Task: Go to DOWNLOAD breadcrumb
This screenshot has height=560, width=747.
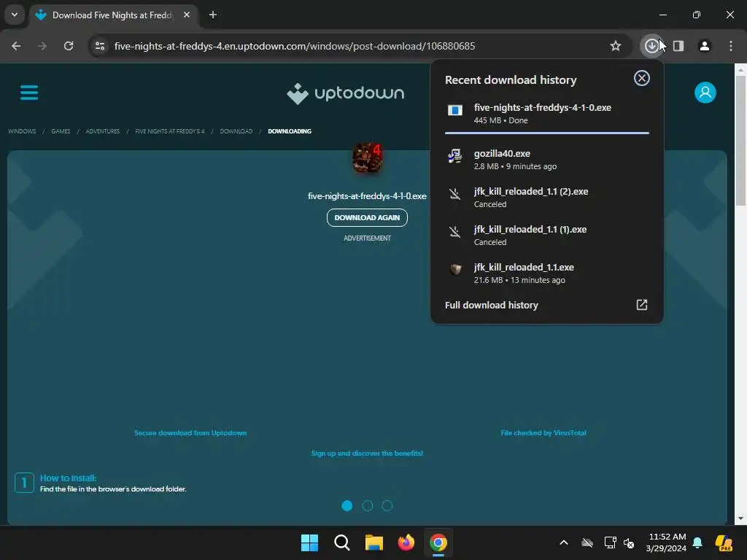Action: [x=236, y=131]
